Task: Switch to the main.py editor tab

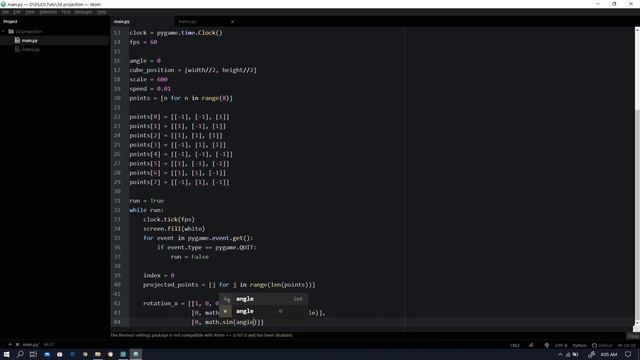Action: 142,22
